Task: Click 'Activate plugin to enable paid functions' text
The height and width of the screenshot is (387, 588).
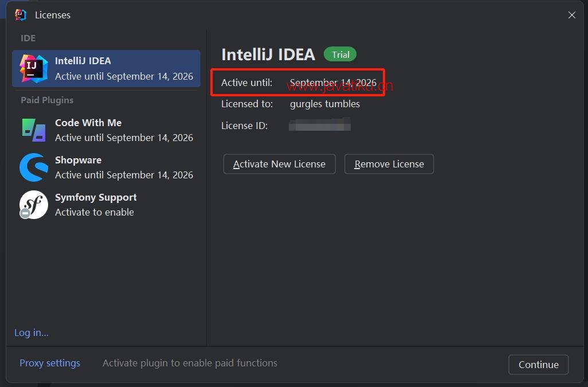Action: point(190,363)
